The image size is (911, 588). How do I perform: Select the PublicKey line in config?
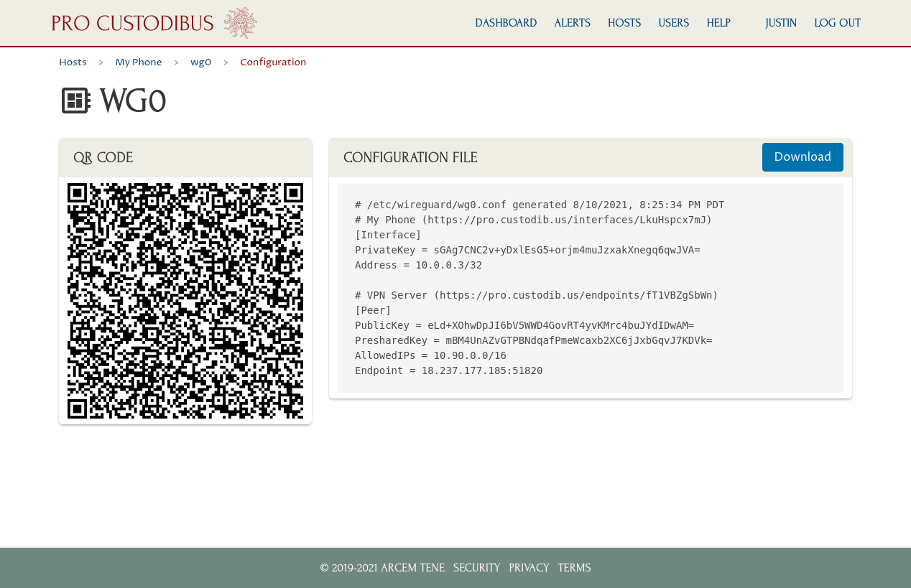click(x=524, y=325)
